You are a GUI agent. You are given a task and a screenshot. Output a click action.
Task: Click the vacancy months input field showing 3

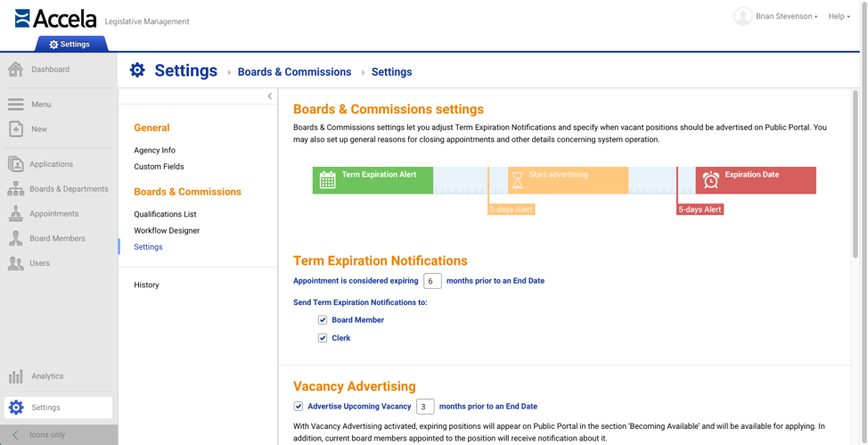(425, 407)
